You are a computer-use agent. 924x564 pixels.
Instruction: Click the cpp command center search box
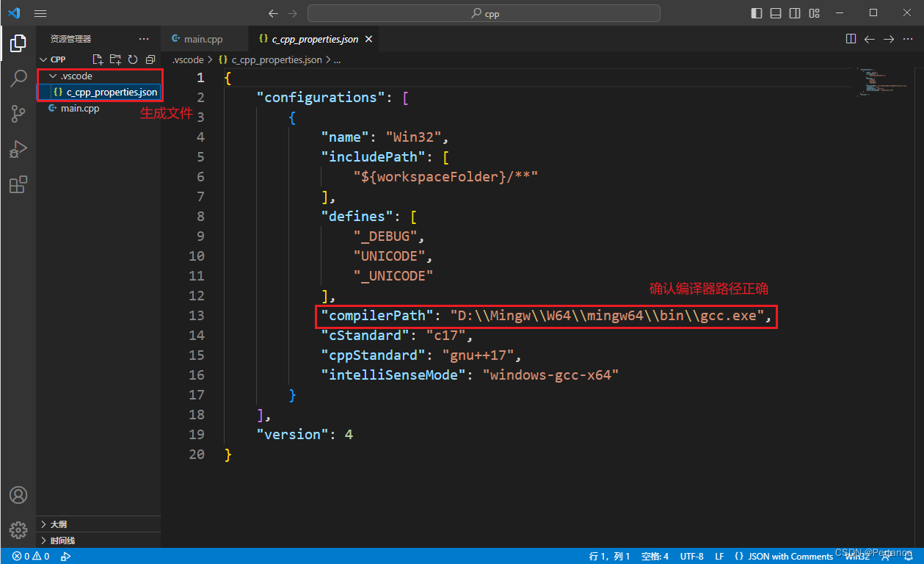[x=484, y=13]
